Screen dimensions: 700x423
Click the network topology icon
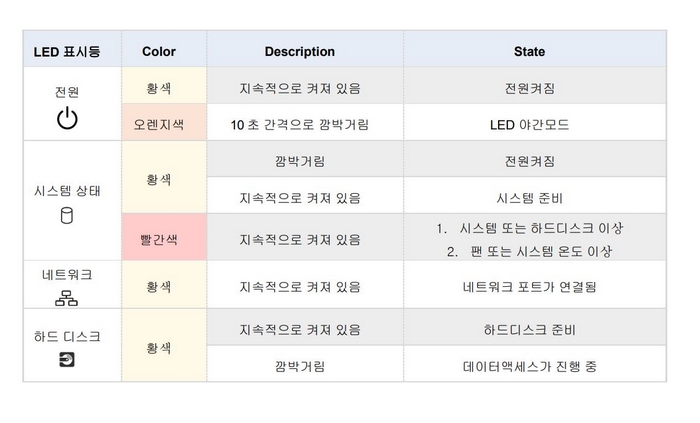pos(67,298)
